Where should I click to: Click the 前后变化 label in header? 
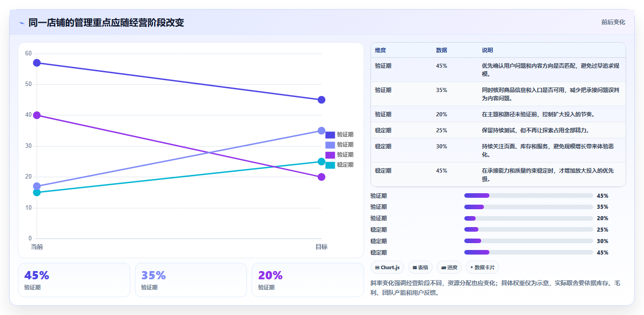[613, 22]
